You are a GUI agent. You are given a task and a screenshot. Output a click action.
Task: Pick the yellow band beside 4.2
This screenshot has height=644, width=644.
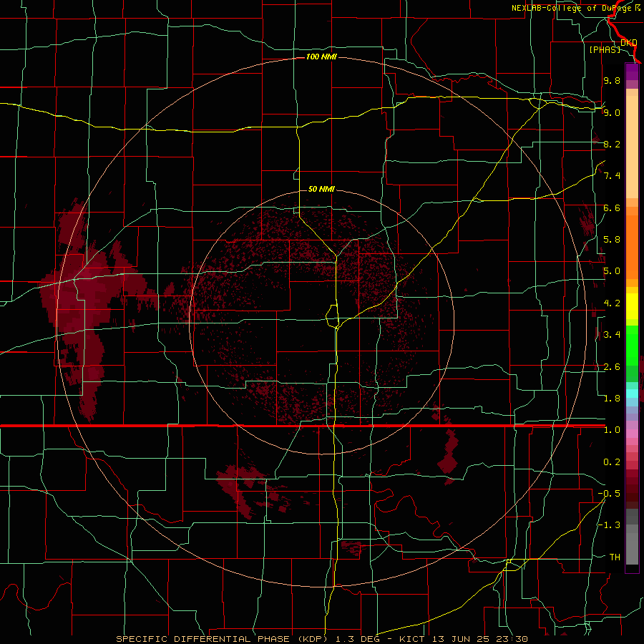[632, 306]
